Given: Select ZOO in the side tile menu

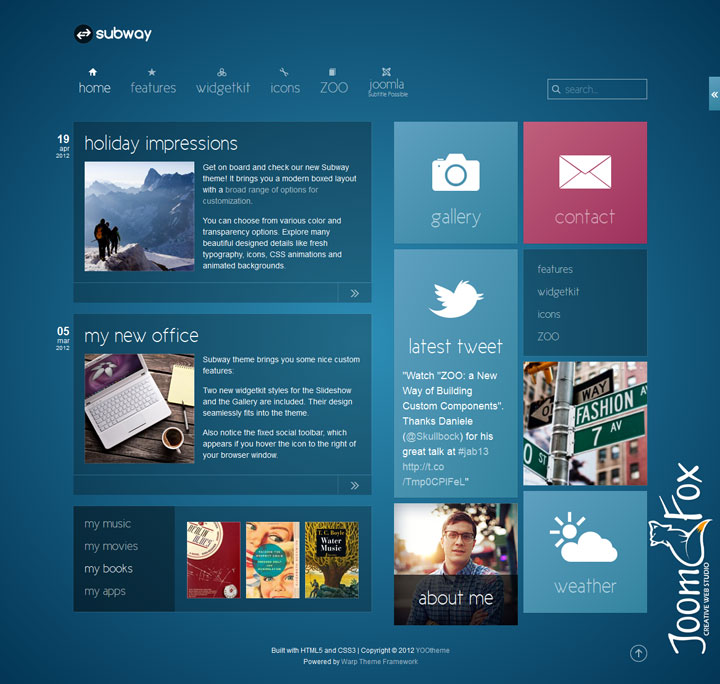Looking at the screenshot, I should [548, 336].
